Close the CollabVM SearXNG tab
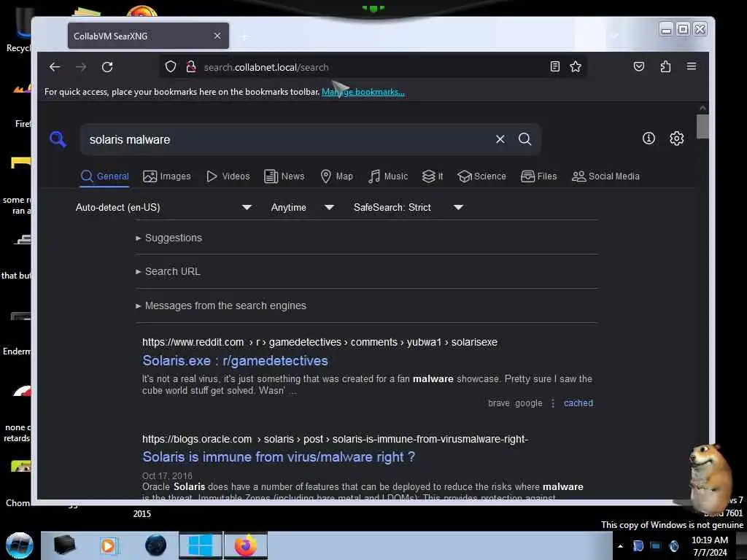The width and height of the screenshot is (747, 560). (217, 36)
